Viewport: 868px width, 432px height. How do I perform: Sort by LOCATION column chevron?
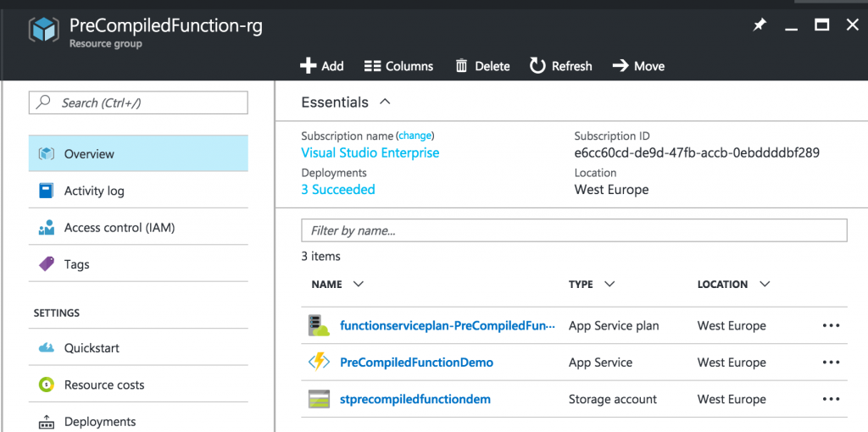(x=765, y=285)
